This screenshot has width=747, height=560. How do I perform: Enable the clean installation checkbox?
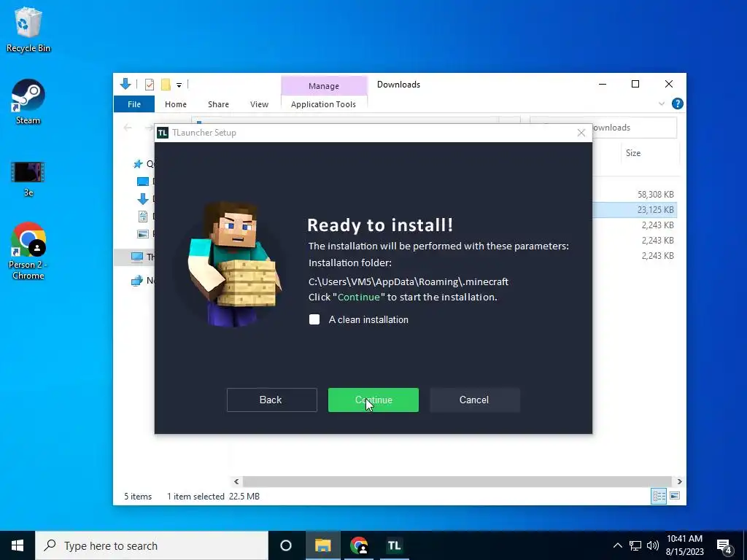pyautogui.click(x=314, y=319)
